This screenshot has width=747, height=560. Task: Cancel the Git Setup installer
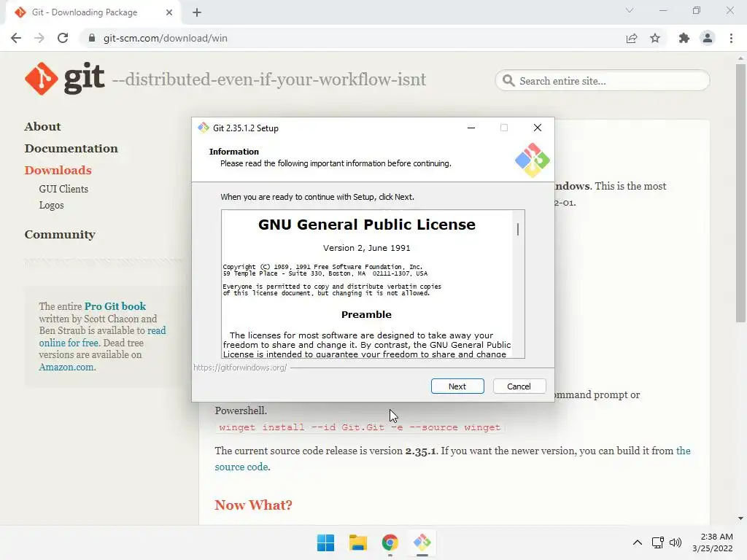[x=519, y=386]
